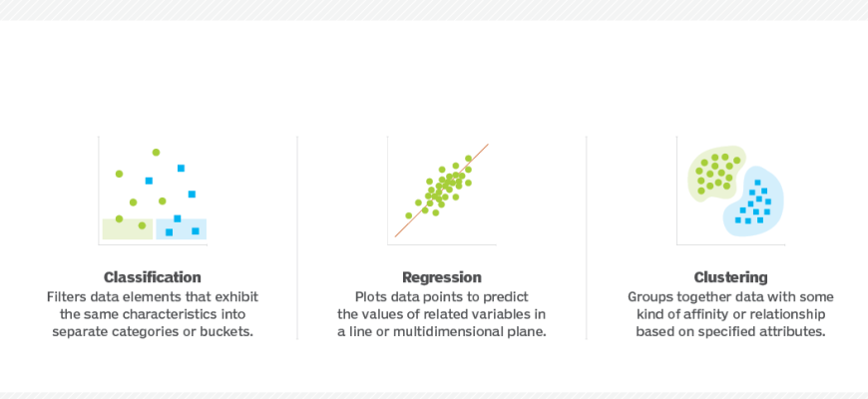Click text "Plots data points to predict"
The height and width of the screenshot is (399, 868).
[442, 296]
